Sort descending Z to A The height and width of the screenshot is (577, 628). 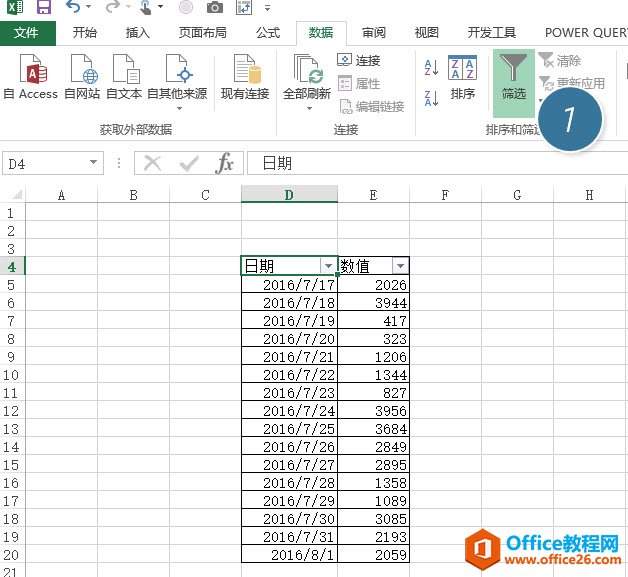[431, 98]
